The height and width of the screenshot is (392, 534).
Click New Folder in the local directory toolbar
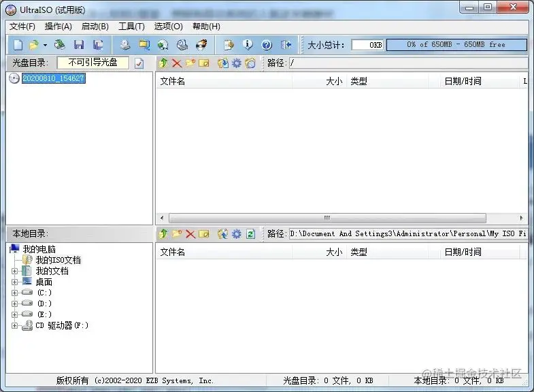coord(177,233)
